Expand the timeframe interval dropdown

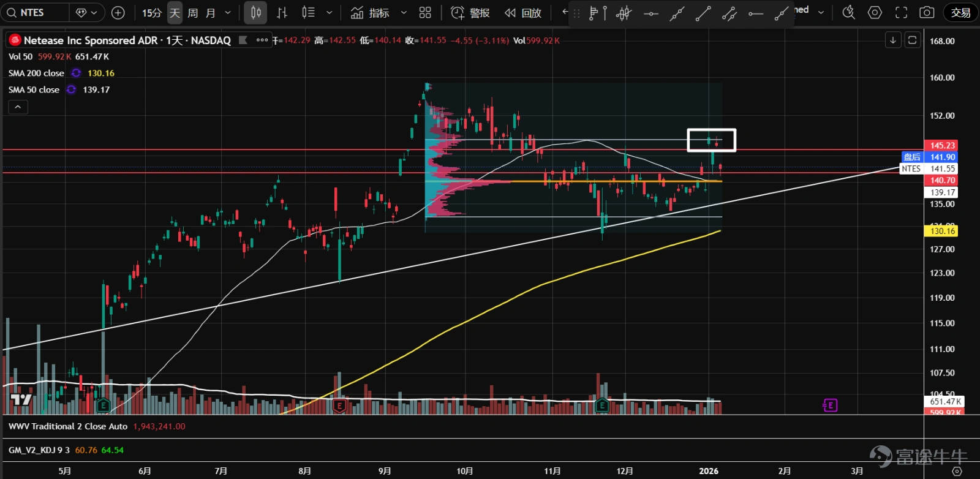click(228, 12)
